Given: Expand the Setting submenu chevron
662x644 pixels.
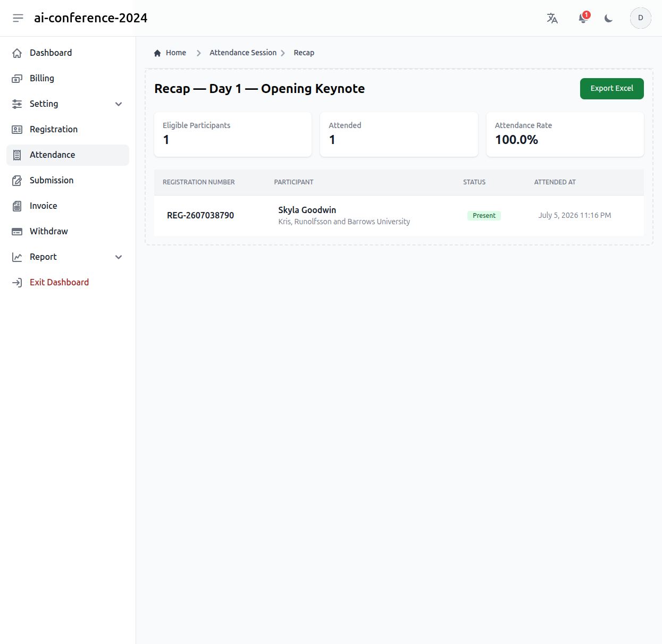Looking at the screenshot, I should [x=119, y=104].
